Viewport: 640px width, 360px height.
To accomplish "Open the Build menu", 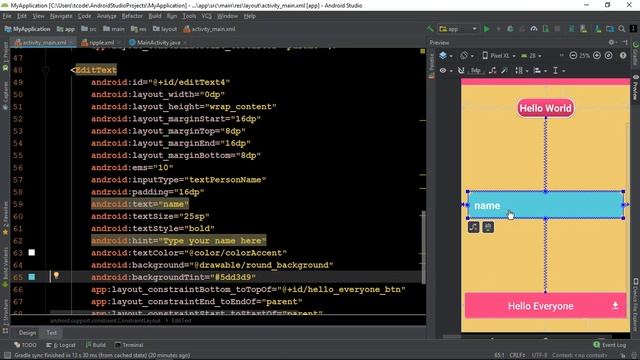I will [x=155, y=16].
